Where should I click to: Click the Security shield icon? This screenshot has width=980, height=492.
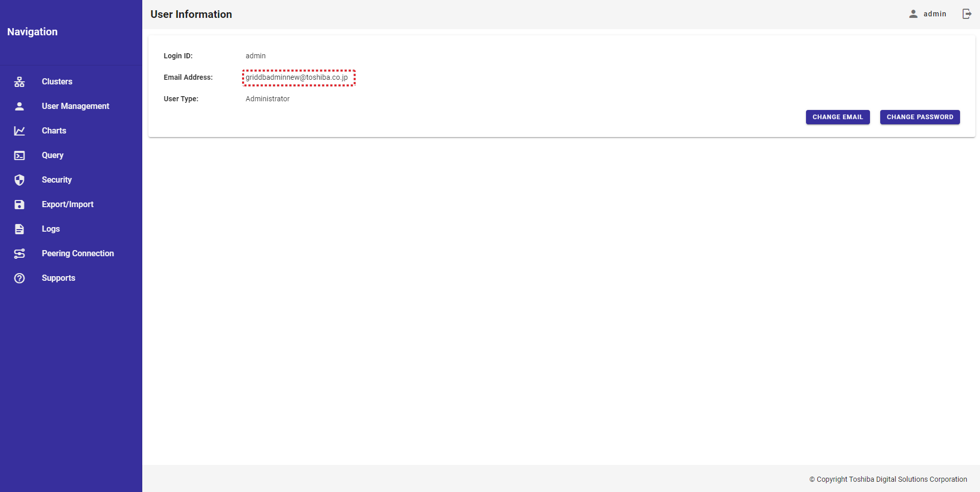[x=19, y=180]
